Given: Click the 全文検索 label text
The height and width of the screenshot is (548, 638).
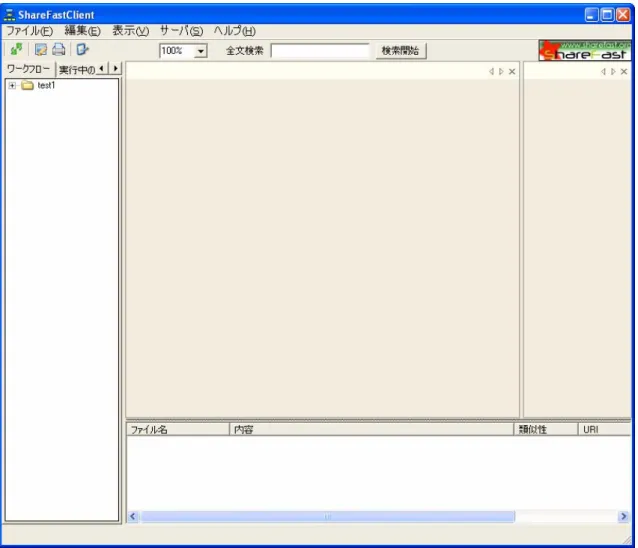Looking at the screenshot, I should point(245,51).
